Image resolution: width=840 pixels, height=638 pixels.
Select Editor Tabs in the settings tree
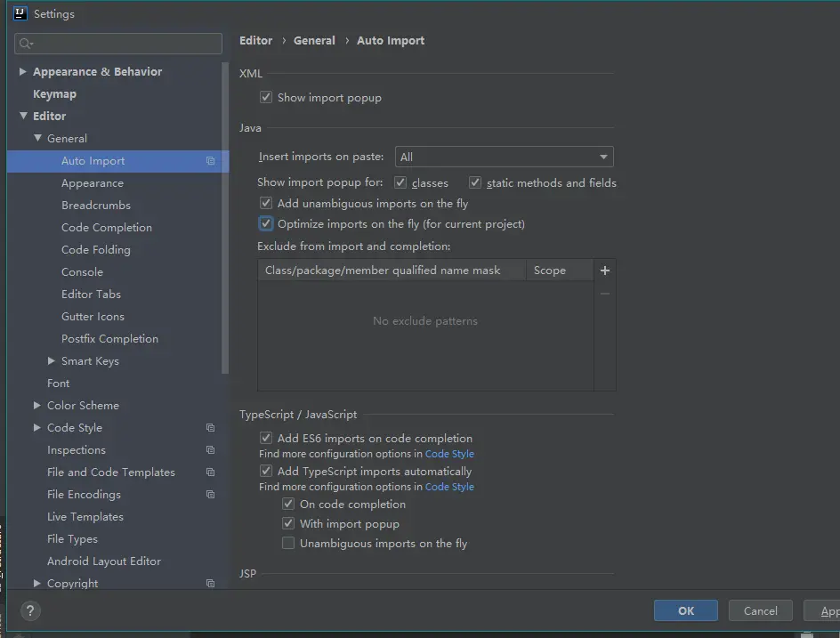[91, 295]
